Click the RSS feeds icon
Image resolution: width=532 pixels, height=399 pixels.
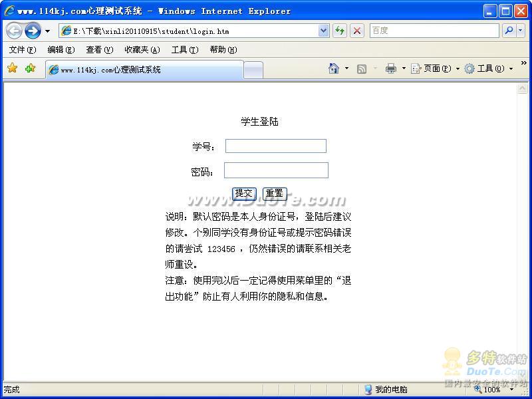362,69
